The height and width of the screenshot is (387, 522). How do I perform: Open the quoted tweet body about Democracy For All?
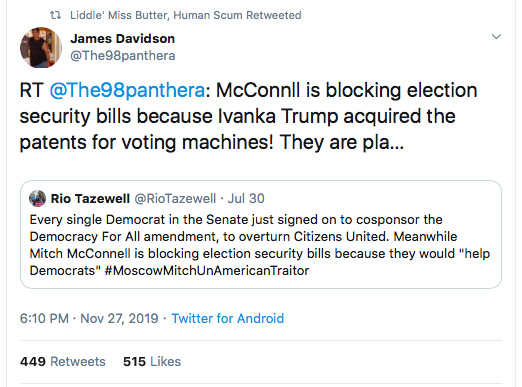(x=260, y=245)
